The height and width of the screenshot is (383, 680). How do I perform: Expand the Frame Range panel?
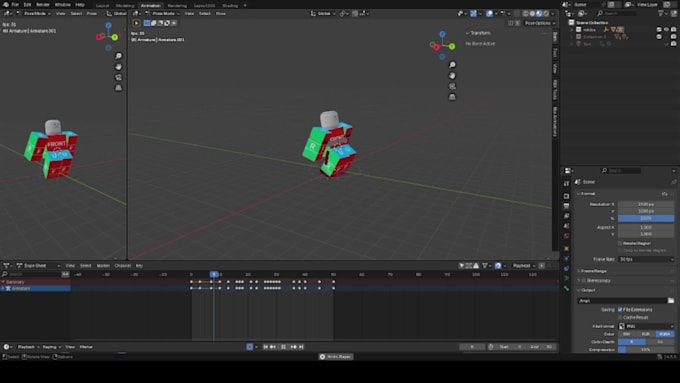coord(594,271)
